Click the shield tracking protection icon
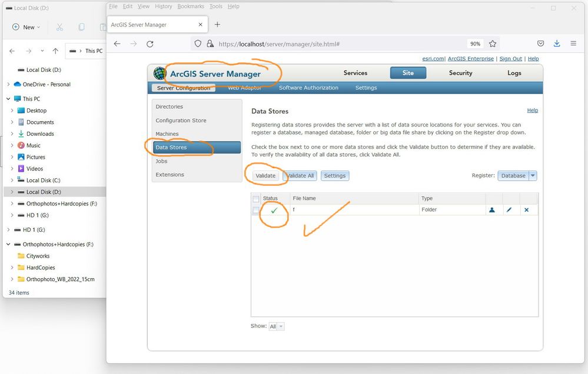588x374 pixels. pyautogui.click(x=198, y=44)
